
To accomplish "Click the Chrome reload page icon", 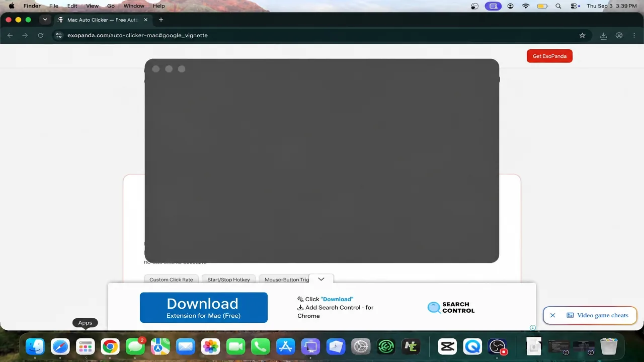I will [41, 35].
